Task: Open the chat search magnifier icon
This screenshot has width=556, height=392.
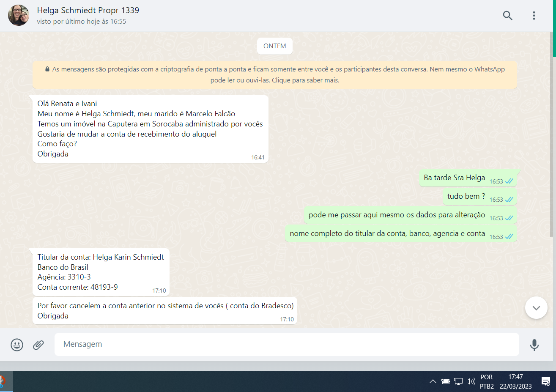Action: pos(507,16)
